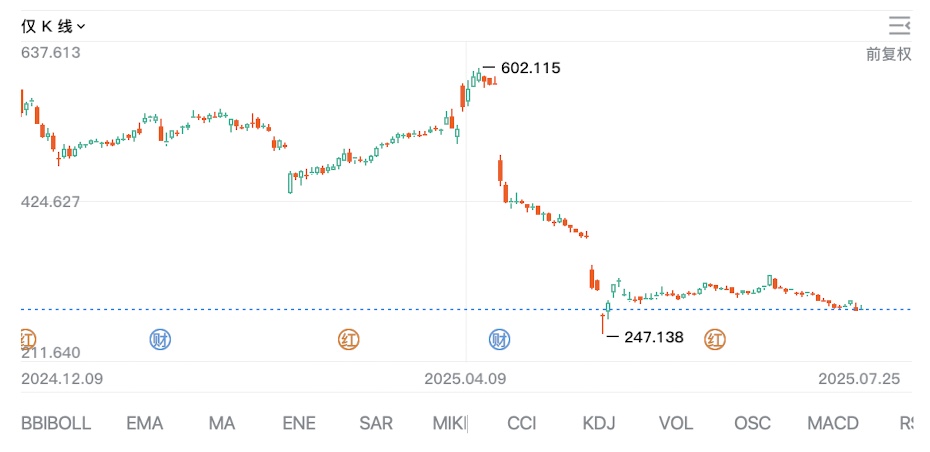930x452 pixels.
Task: Click the orange 红 marker right of 247.138
Action: click(x=715, y=340)
